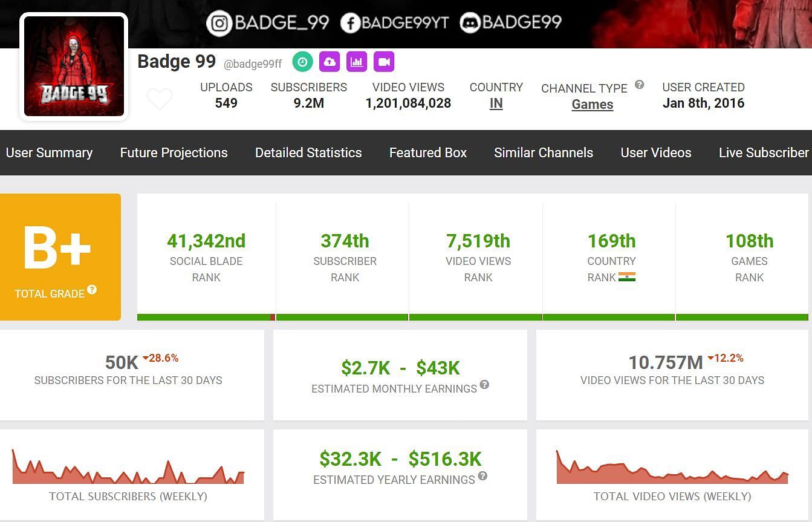Click the Facebook logo in the banner
This screenshot has width=812, height=522.
[x=350, y=24]
